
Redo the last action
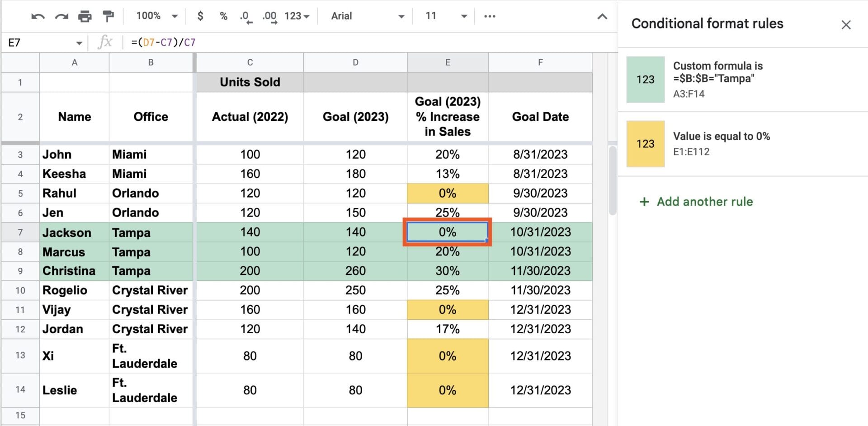62,16
